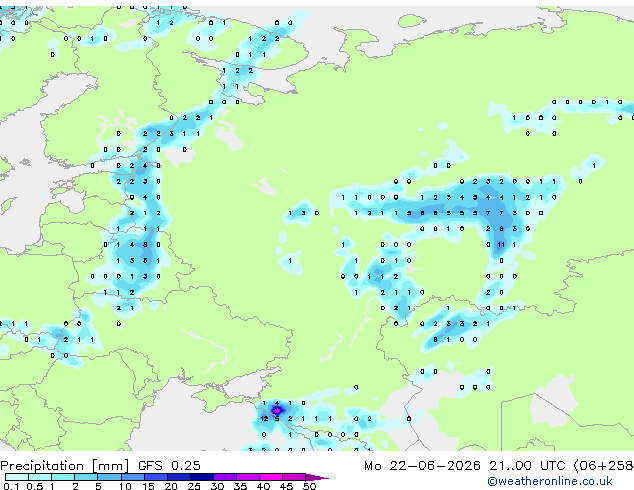Click the 0.5–1 mm legend color swatch

tap(40, 477)
